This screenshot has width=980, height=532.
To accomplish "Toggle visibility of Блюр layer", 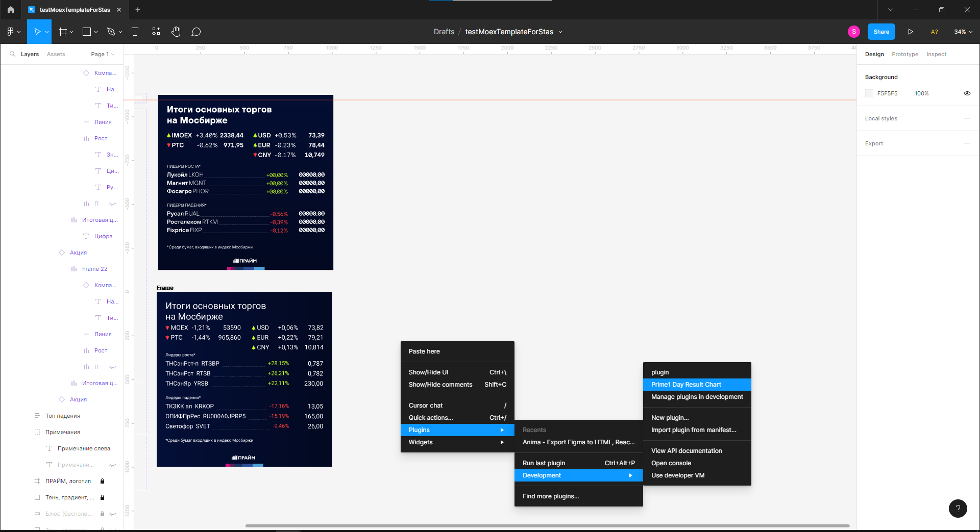I will click(113, 514).
